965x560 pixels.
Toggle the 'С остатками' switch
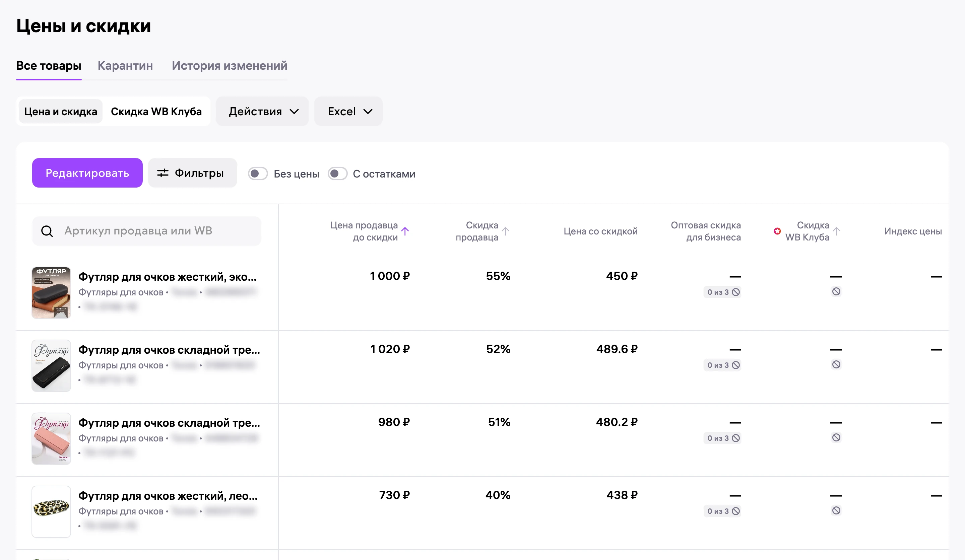click(337, 174)
